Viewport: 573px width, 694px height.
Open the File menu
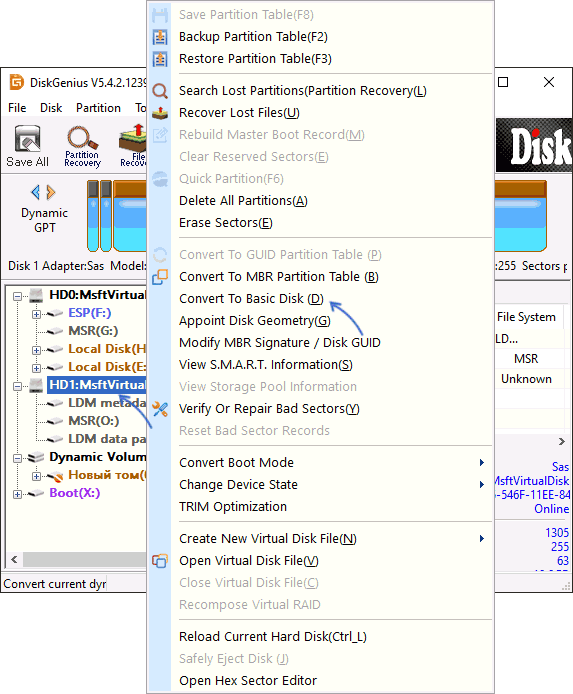tap(17, 108)
